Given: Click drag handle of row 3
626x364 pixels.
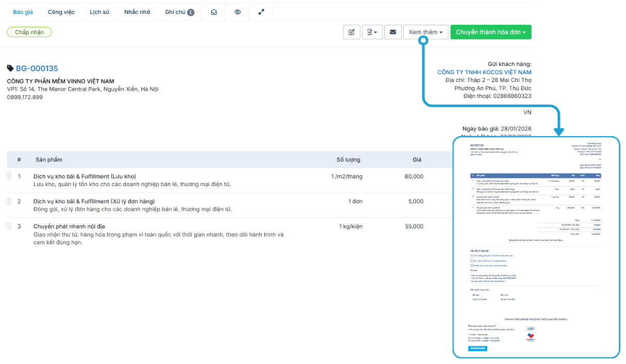Looking at the screenshot, I should 9,226.
